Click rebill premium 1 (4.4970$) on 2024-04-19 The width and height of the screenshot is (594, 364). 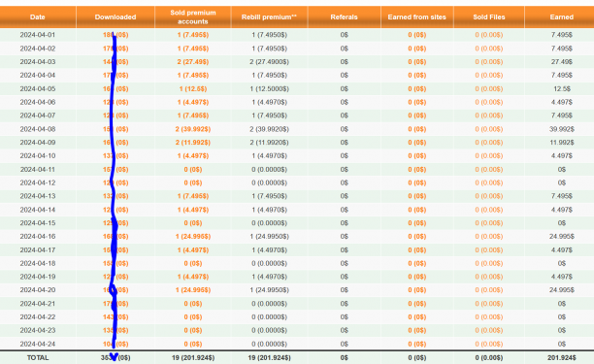click(270, 277)
